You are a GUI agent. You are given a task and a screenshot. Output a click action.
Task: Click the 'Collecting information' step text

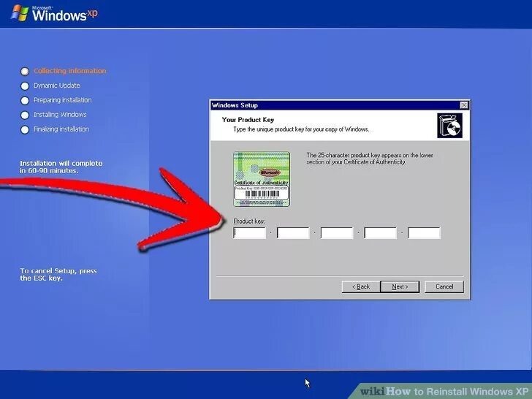pos(70,71)
